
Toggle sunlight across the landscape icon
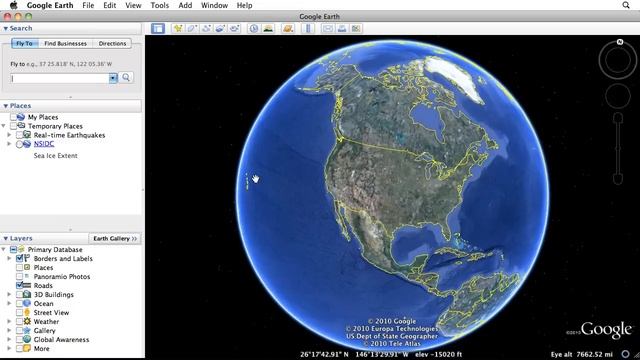point(268,29)
